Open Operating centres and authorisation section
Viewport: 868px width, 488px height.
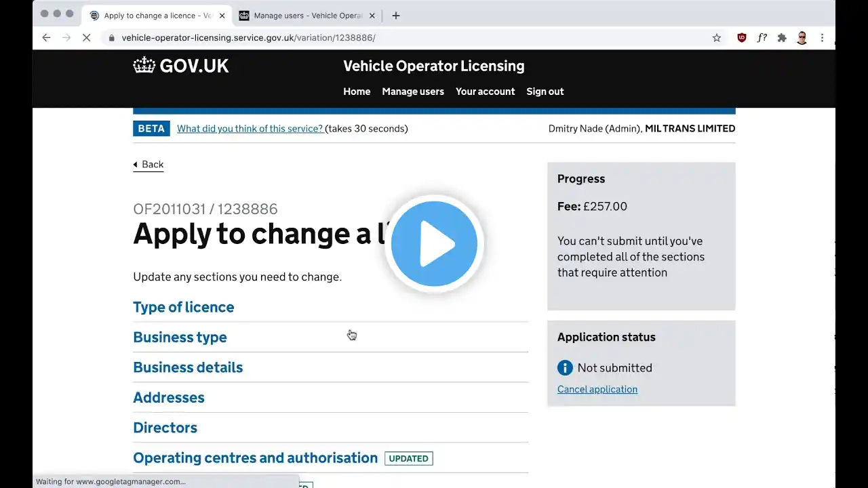[x=255, y=457]
